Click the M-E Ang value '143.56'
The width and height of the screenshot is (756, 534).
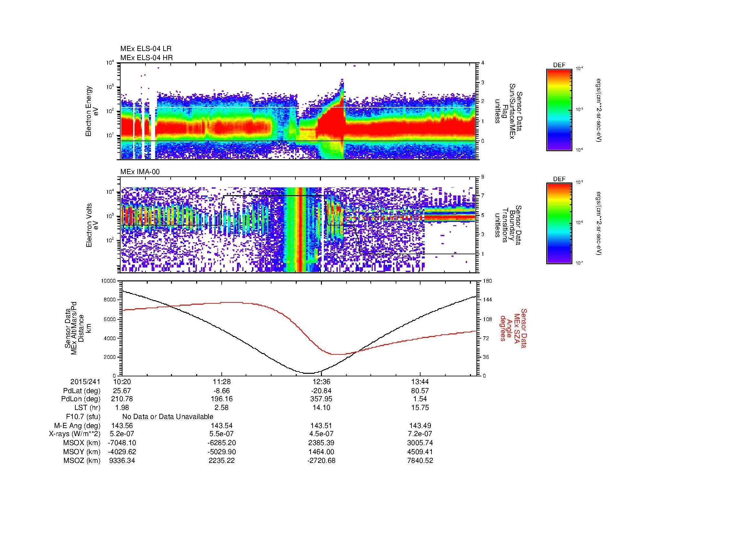click(122, 425)
